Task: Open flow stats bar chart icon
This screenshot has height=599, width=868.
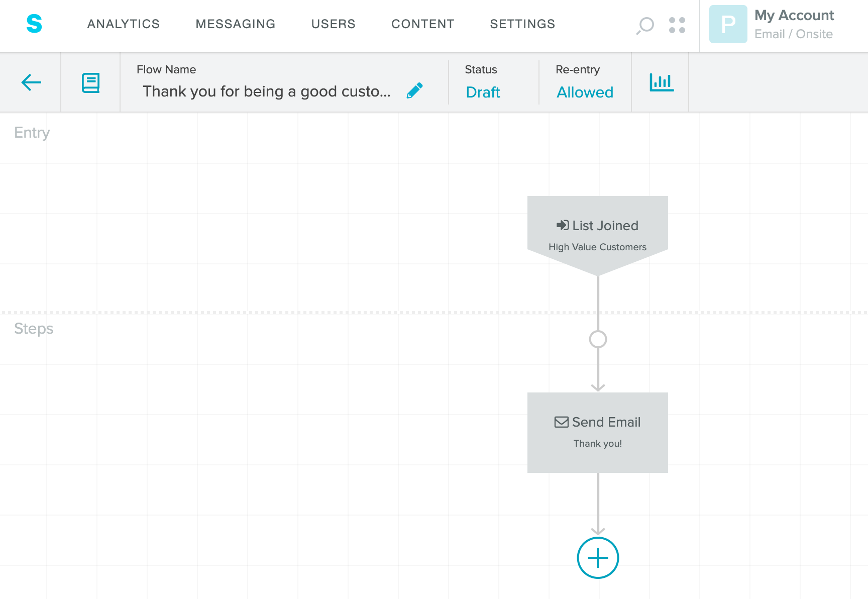Action: pos(662,82)
